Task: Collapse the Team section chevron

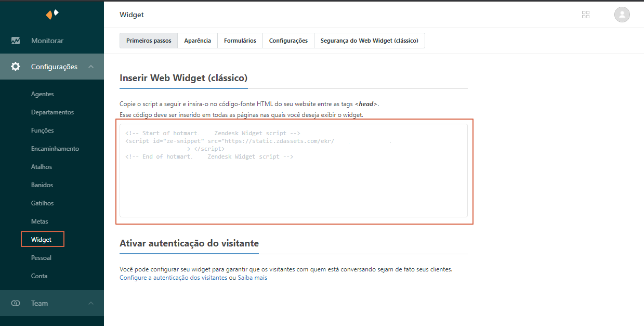Action: 91,303
